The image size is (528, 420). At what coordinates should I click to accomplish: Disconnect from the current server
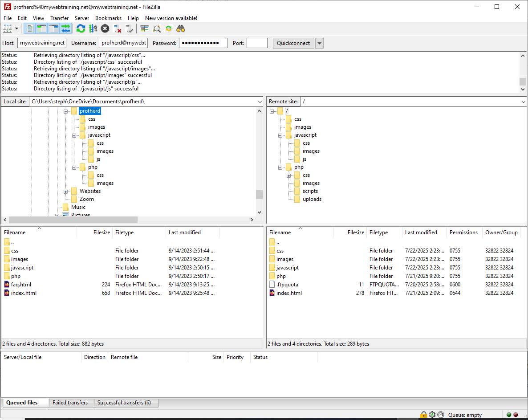click(117, 28)
